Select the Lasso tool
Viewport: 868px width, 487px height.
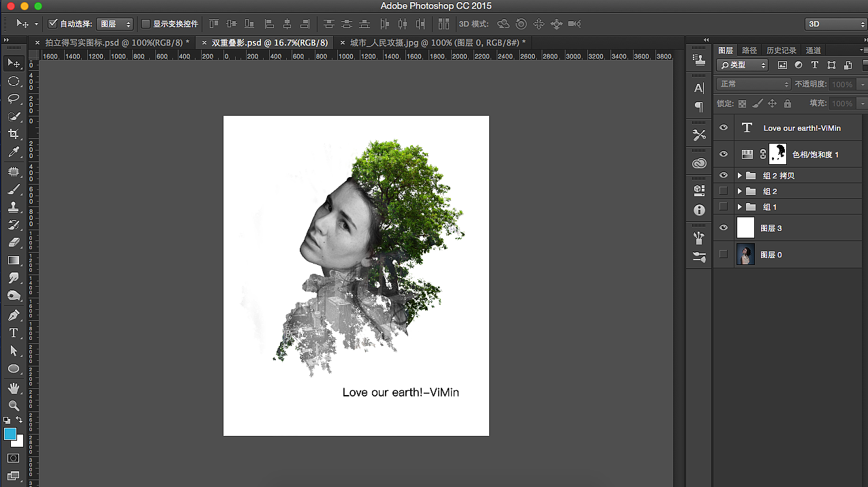13,99
